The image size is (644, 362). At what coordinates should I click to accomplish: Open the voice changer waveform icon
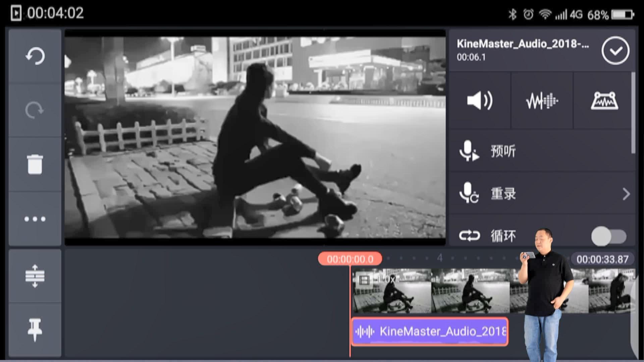click(x=542, y=100)
